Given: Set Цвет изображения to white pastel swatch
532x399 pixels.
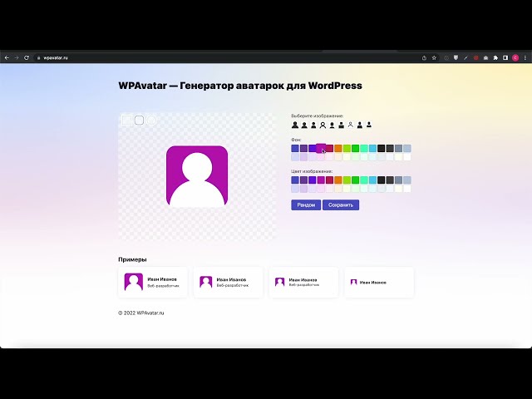Looking at the screenshot, I should point(407,189).
